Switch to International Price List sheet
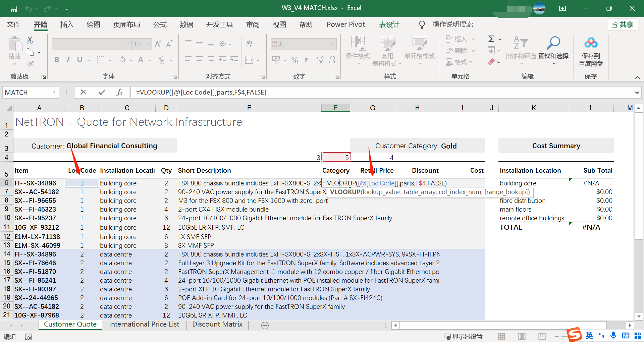Image resolution: width=644 pixels, height=342 pixels. coord(144,324)
